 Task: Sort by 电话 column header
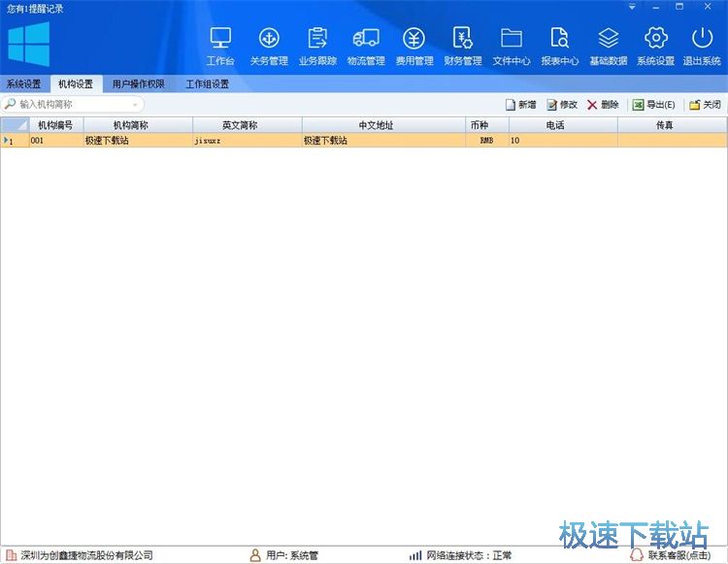pyautogui.click(x=563, y=125)
